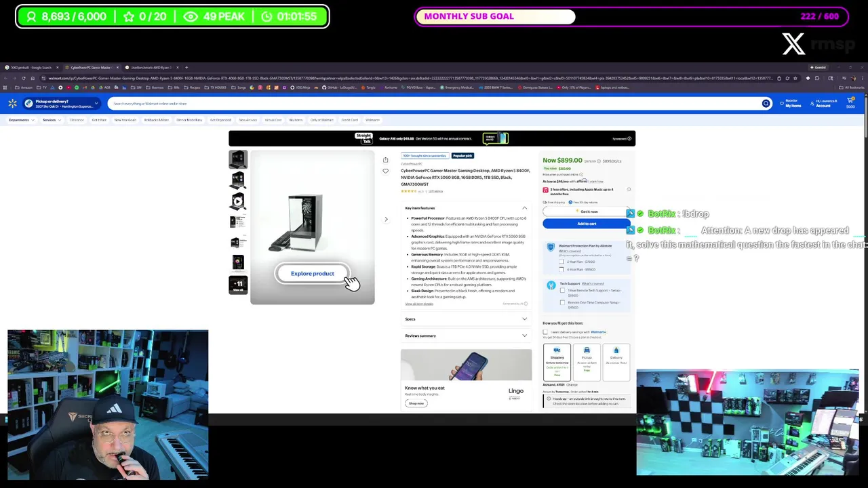Screen dimensions: 868x488
Task: Open Rollbacks & More nav item
Action: [x=157, y=120]
